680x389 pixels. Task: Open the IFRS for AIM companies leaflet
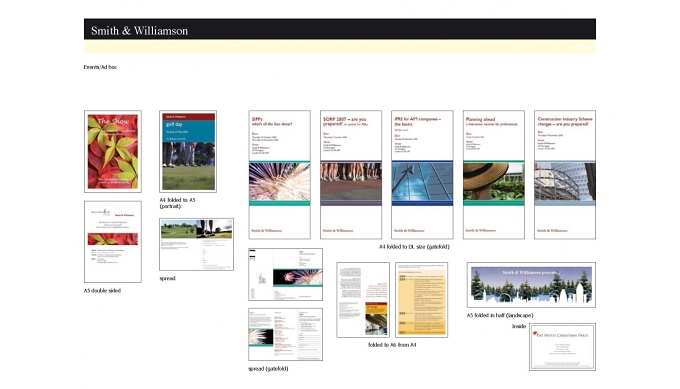pyautogui.click(x=422, y=175)
